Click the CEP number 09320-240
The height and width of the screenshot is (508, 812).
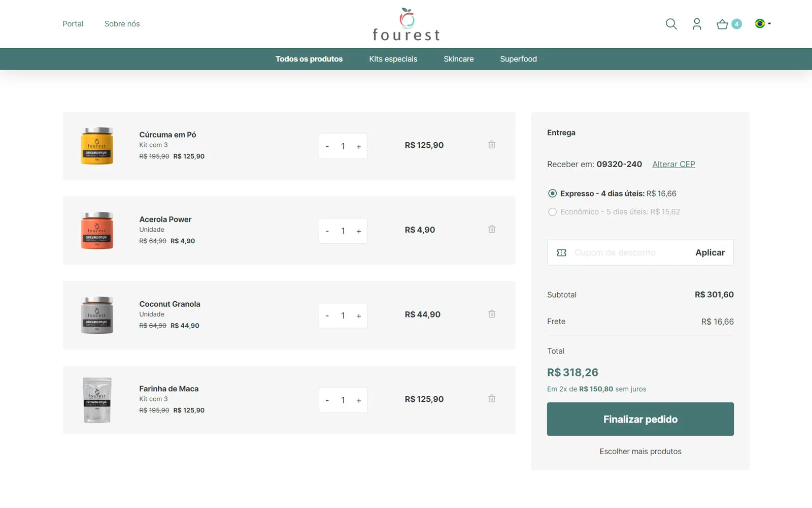619,164
